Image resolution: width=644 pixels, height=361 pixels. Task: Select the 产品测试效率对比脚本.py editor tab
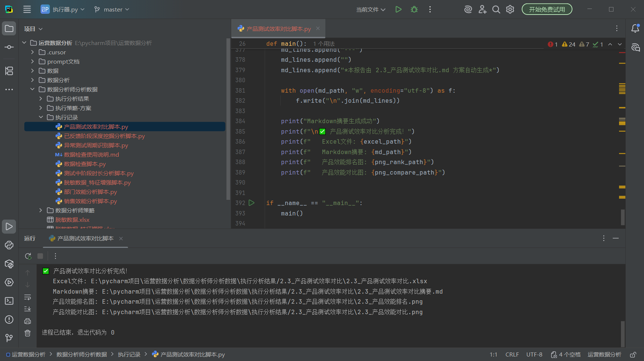point(278,29)
